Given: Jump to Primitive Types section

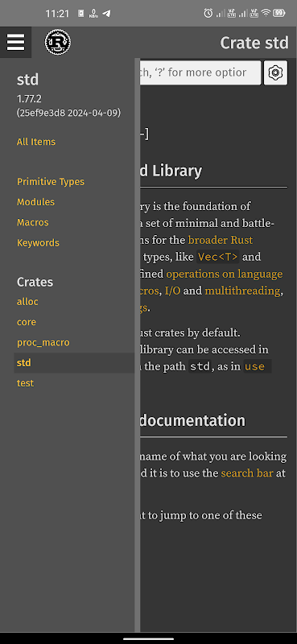Looking at the screenshot, I should pos(51,182).
